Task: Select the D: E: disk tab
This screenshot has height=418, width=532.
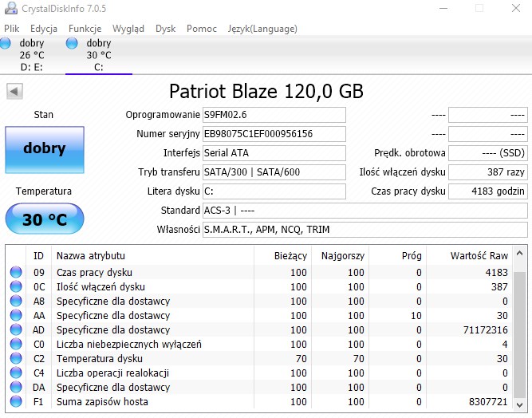Action: point(32,55)
